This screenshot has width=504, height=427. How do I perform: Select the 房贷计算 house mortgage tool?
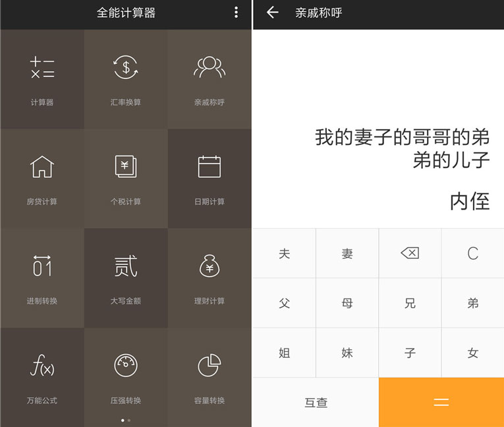pyautogui.click(x=42, y=179)
